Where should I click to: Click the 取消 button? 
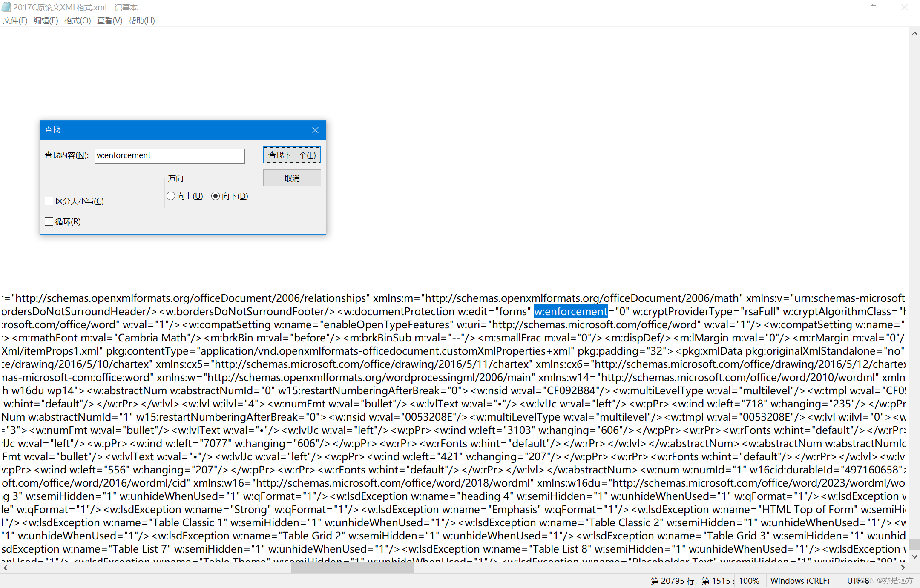292,178
